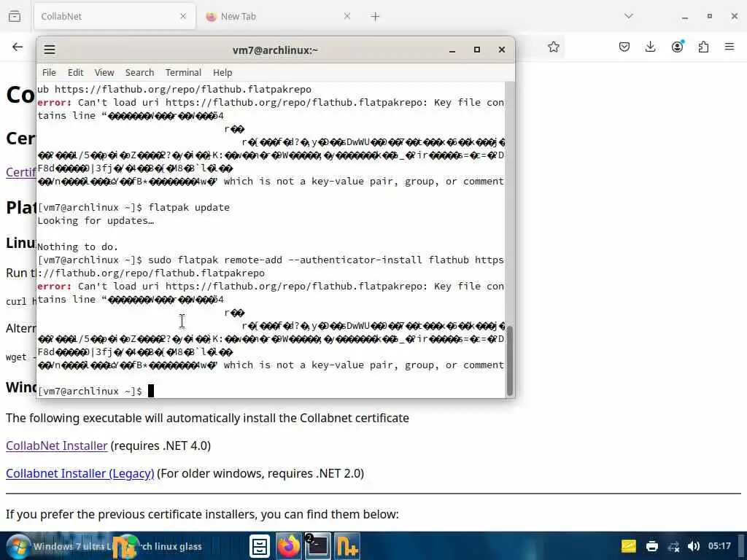Image resolution: width=747 pixels, height=560 pixels.
Task: Expand the list all tabs dropdown
Action: tap(629, 16)
